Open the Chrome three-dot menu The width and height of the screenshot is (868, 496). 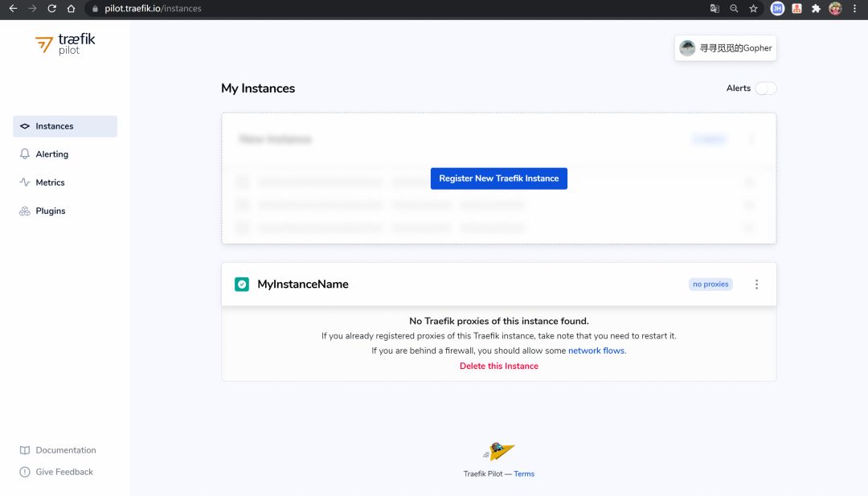(x=854, y=8)
